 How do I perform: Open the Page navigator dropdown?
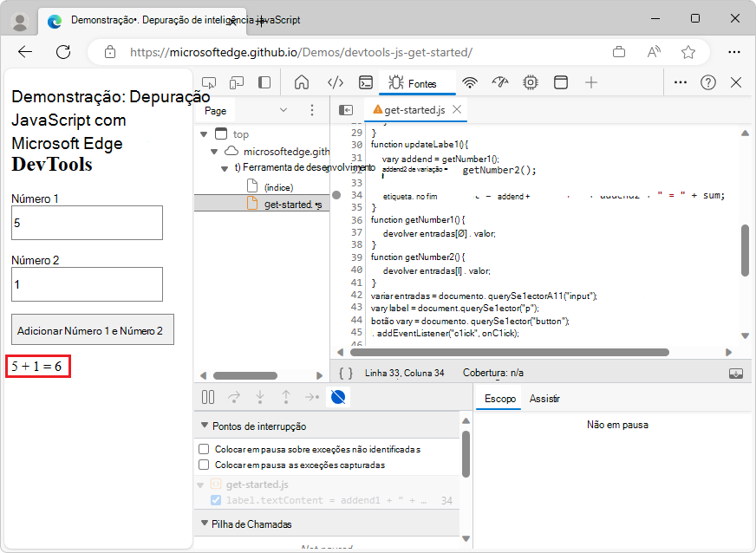click(x=283, y=110)
